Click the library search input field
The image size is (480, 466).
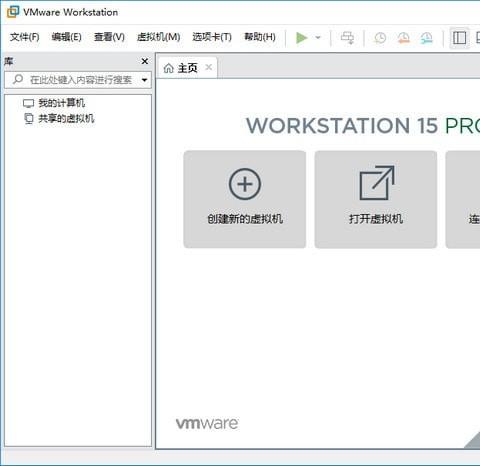[x=78, y=80]
